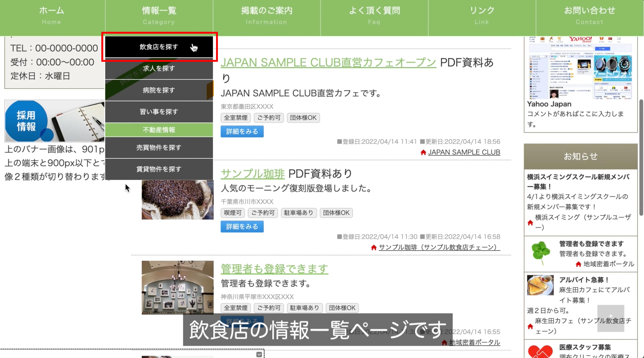Open the Yahoo Japan screenshot thumbnail
Image resolution: width=644 pixels, height=358 pixels.
pyautogui.click(x=580, y=68)
